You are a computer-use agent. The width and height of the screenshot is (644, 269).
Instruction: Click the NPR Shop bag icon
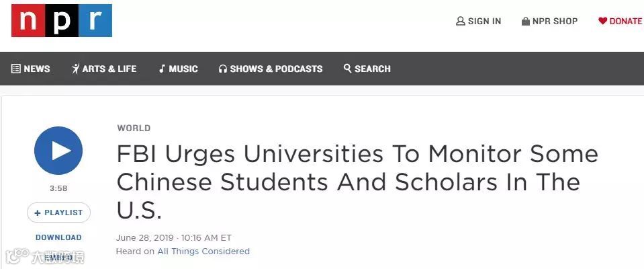click(525, 22)
